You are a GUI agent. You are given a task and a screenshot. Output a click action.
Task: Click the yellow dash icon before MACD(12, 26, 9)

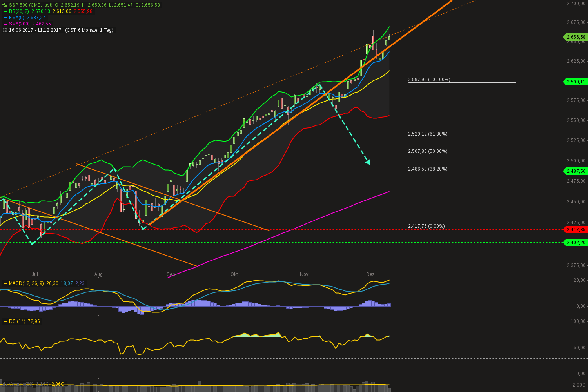click(4, 283)
